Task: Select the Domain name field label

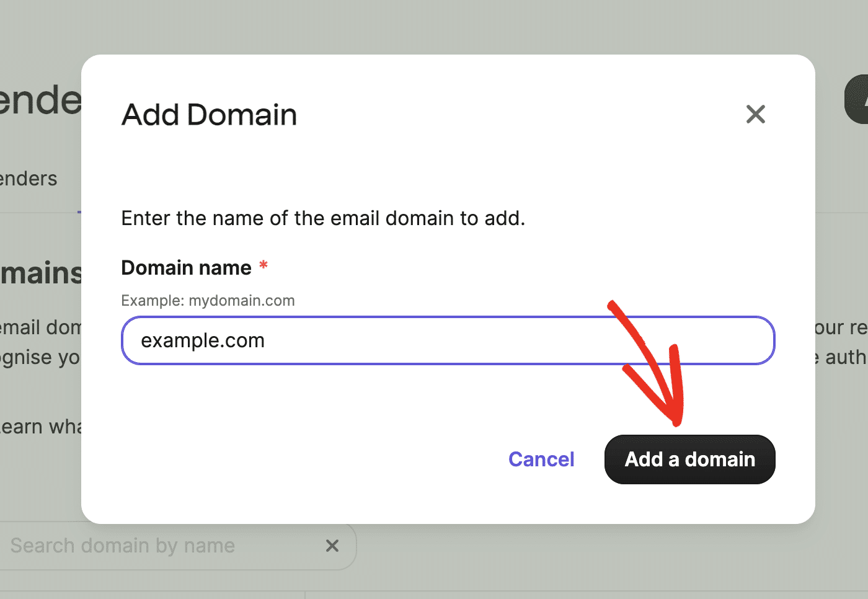Action: (186, 267)
